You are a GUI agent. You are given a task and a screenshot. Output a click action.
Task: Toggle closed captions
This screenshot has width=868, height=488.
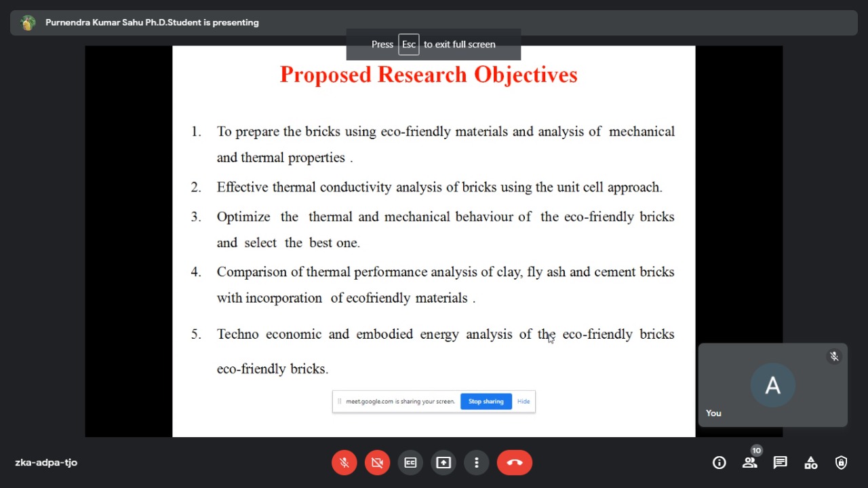(x=410, y=462)
